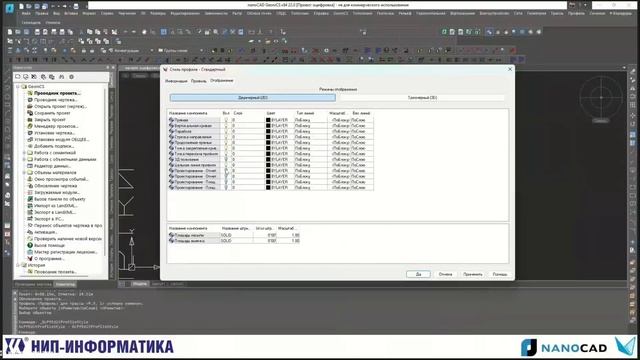640x360 pixels.
Task: Click Редактор данных... item
Action: pos(52,166)
